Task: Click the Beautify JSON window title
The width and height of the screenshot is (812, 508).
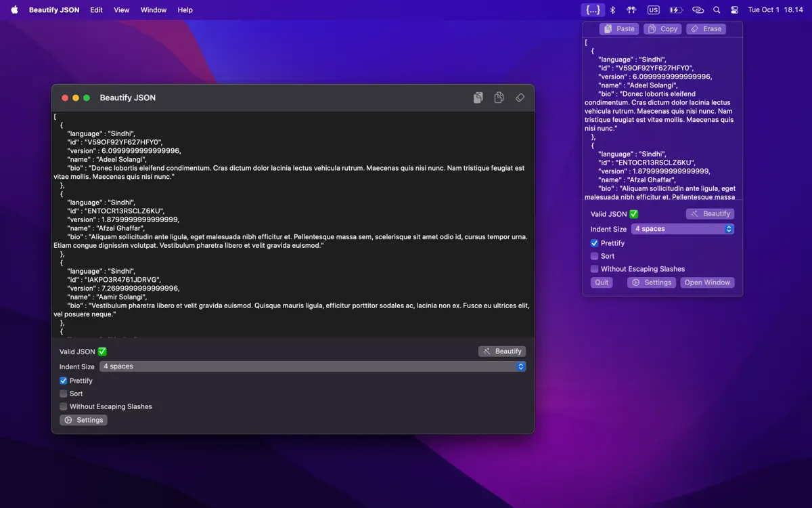Action: pos(128,98)
